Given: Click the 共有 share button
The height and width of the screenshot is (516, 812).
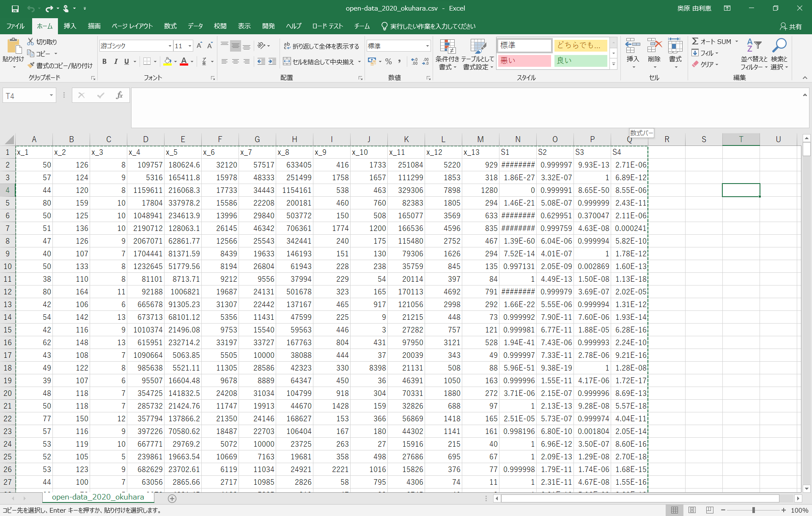Looking at the screenshot, I should 790,26.
